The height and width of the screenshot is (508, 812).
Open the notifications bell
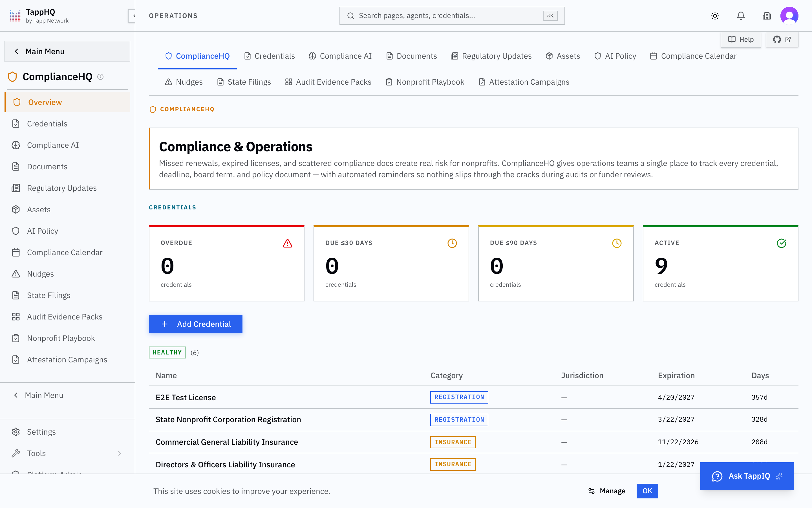click(741, 16)
